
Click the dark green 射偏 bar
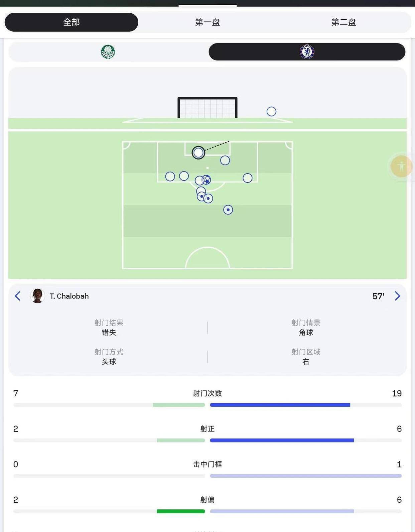point(181,511)
